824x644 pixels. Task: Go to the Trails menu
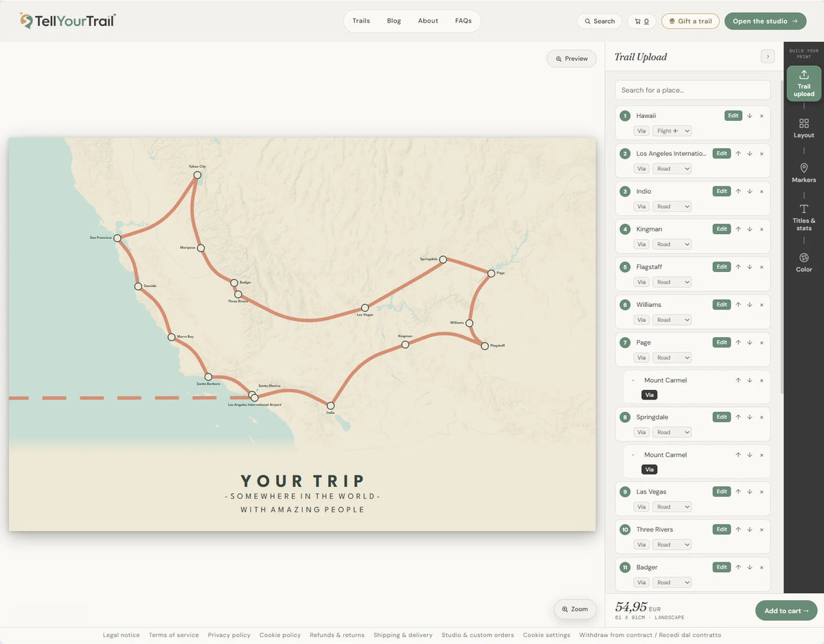(x=361, y=21)
